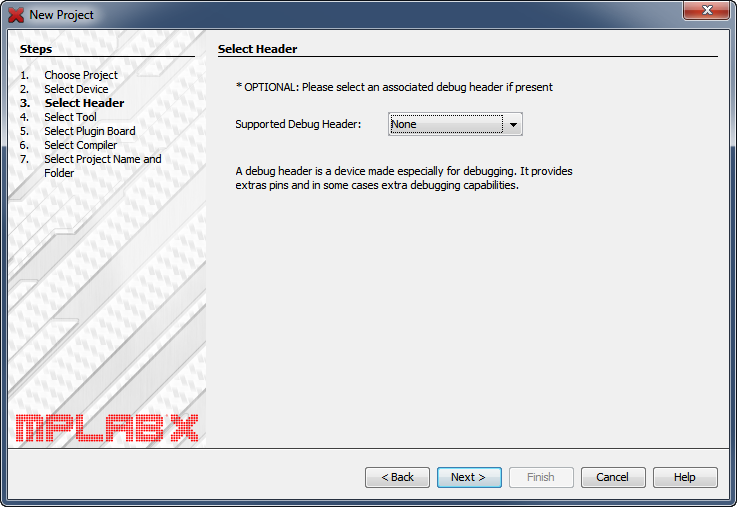Screen dimensions: 737x507
Task: Click step 6 Select Compiler
Action: [x=81, y=145]
